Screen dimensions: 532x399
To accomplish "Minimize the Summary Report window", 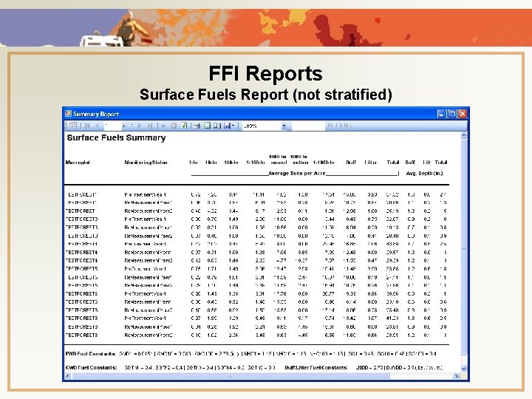I will [440, 114].
